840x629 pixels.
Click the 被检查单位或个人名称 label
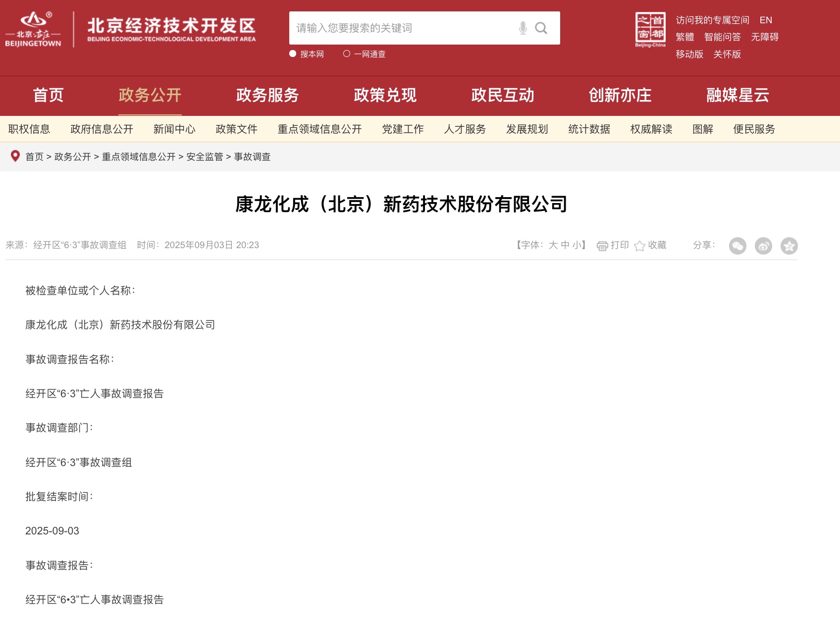tap(80, 291)
